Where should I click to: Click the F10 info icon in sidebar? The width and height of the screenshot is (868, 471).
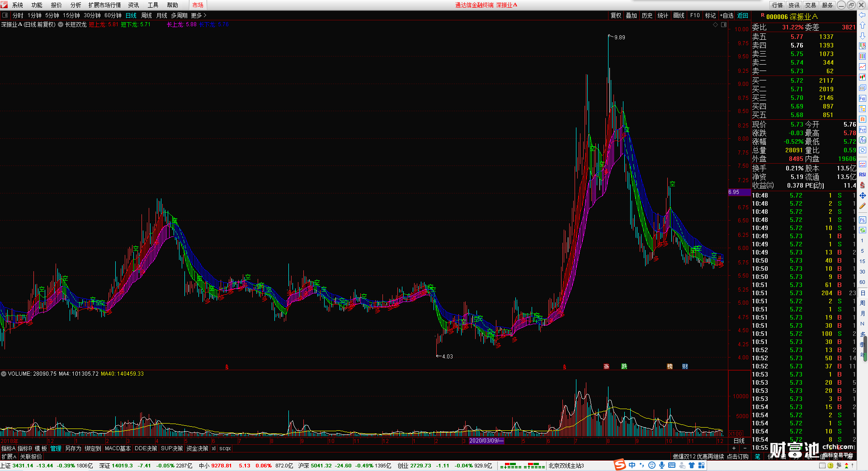click(863, 98)
